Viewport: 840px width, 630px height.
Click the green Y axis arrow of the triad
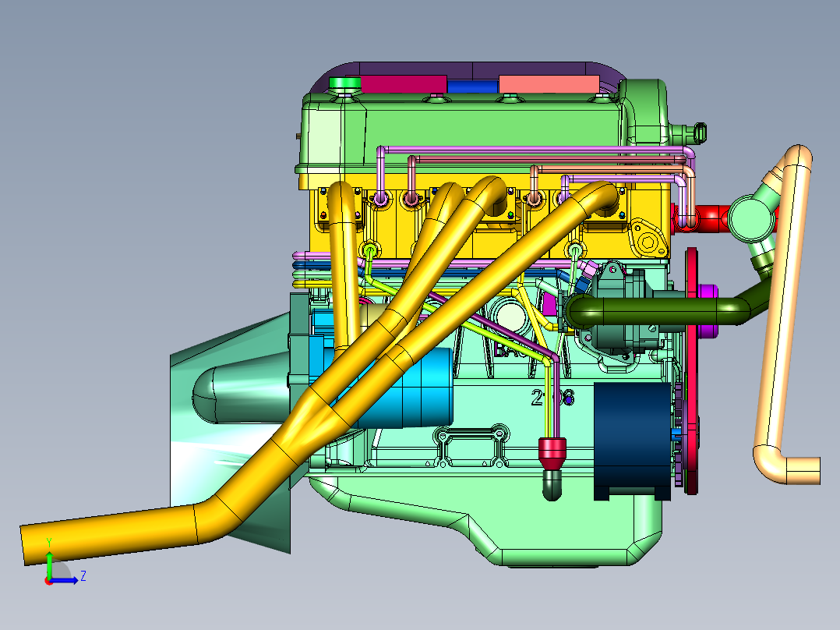[x=49, y=565]
